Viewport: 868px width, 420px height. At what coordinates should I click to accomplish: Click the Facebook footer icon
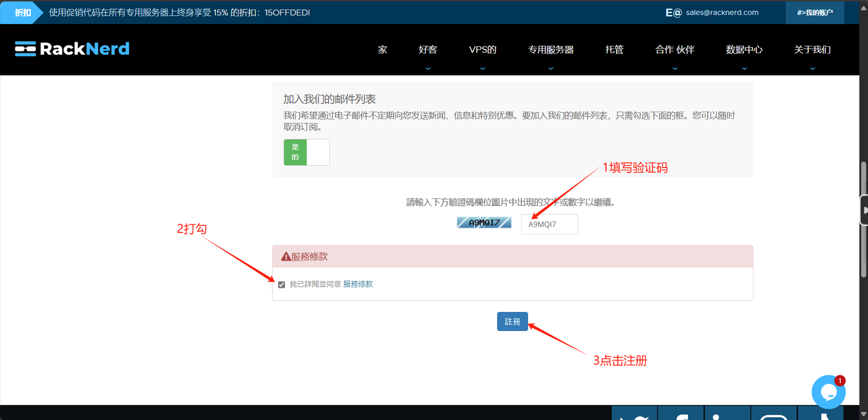point(681,414)
